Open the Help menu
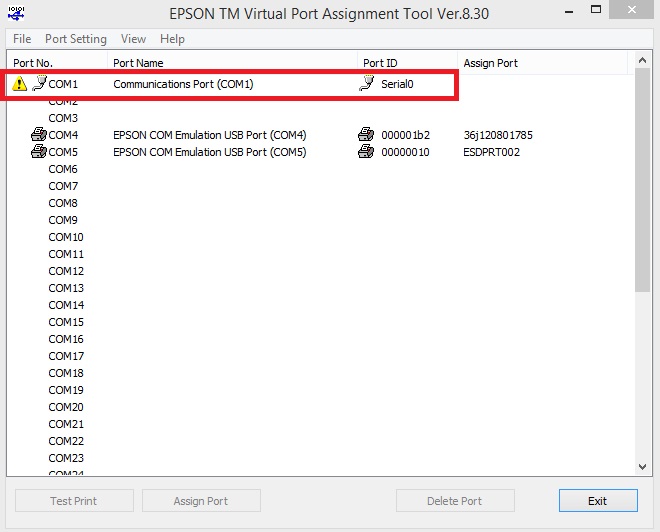This screenshot has height=532, width=660. (172, 39)
